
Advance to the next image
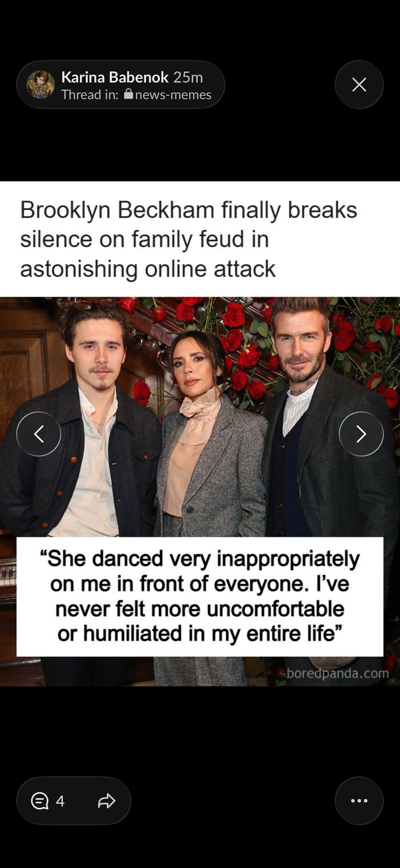[361, 434]
